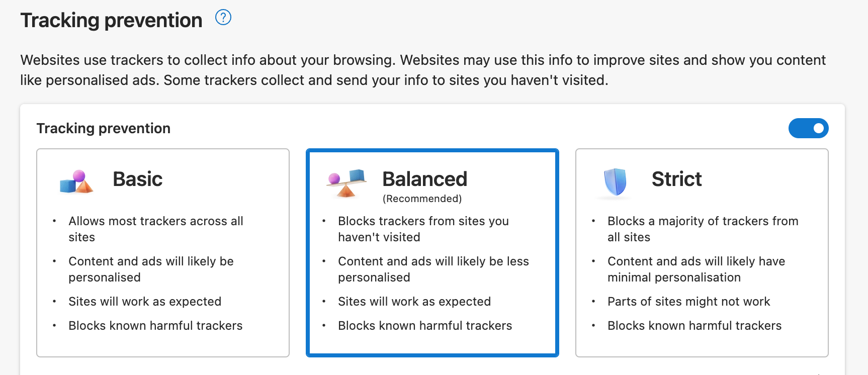This screenshot has height=375, width=868.
Task: Pick the Strict heading
Action: click(x=676, y=179)
